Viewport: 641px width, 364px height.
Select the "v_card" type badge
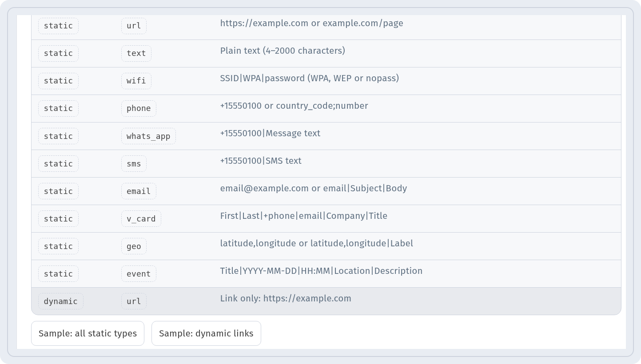coord(141,219)
